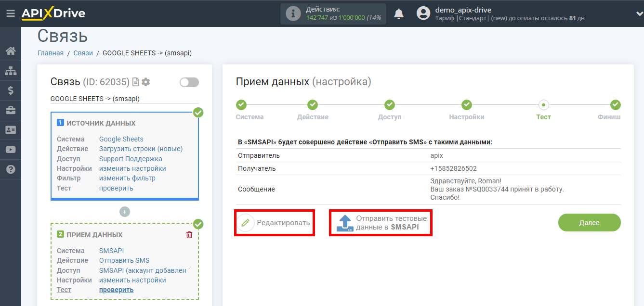This screenshot has height=306, width=644.
Task: Expand the user account dropdown chevron
Action: point(639,13)
